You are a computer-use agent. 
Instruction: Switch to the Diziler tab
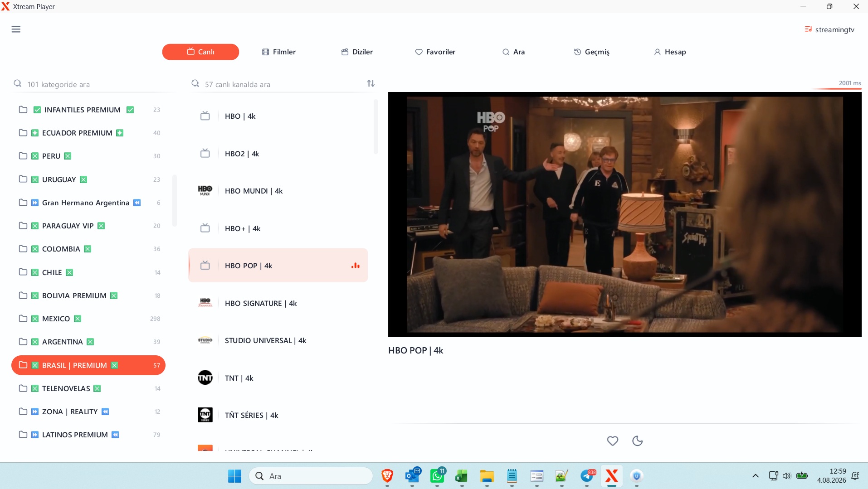pyautogui.click(x=357, y=52)
